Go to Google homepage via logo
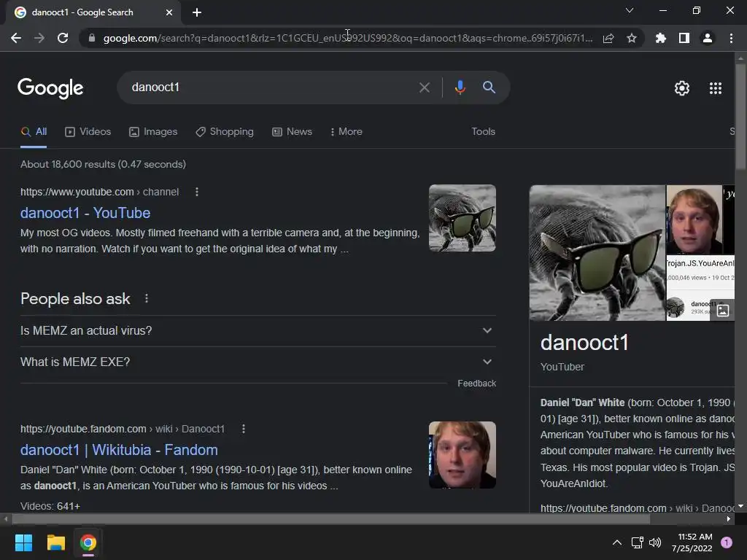 [50, 88]
